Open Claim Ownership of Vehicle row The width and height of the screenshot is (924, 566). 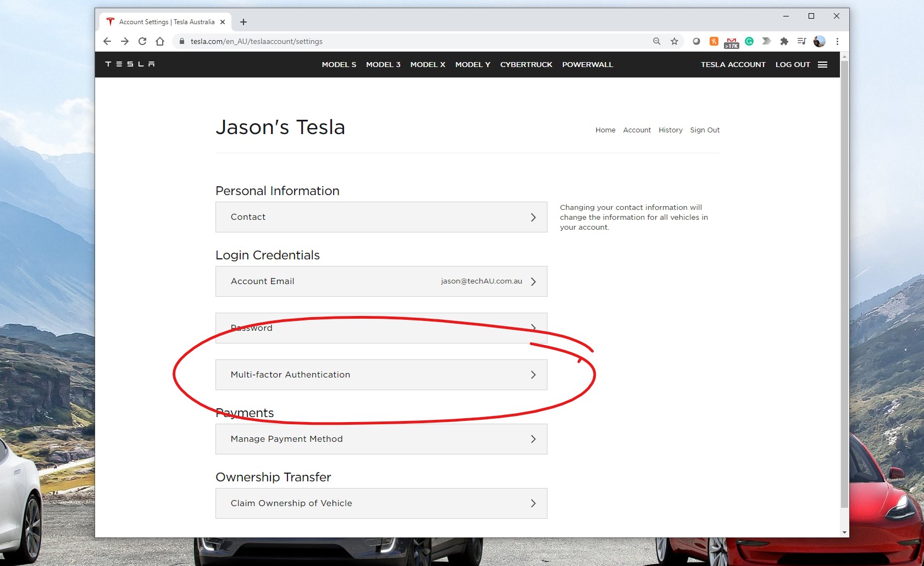click(381, 503)
